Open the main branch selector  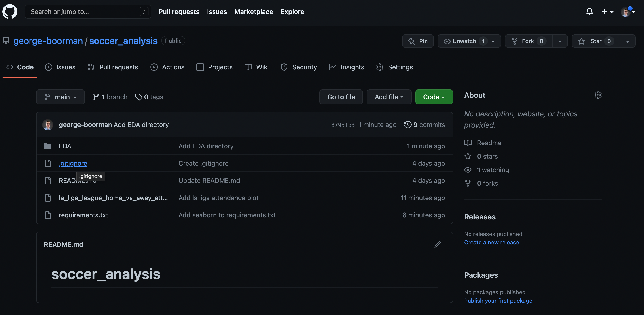coord(60,97)
